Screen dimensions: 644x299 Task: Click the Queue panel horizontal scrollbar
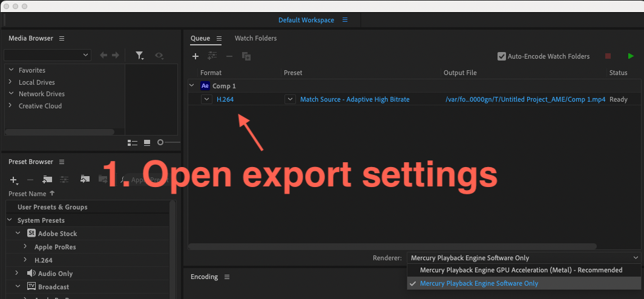(392, 246)
